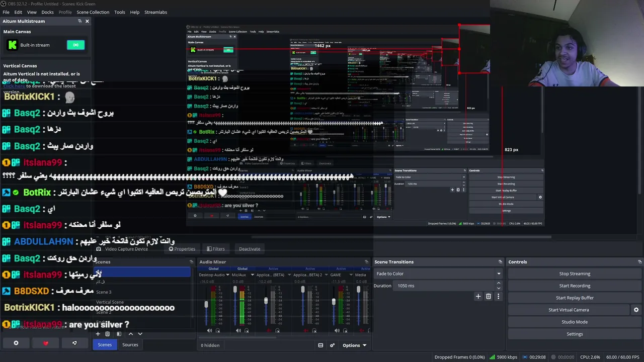Close the Aitum Multistream dock
The height and width of the screenshot is (362, 644).
tap(87, 21)
